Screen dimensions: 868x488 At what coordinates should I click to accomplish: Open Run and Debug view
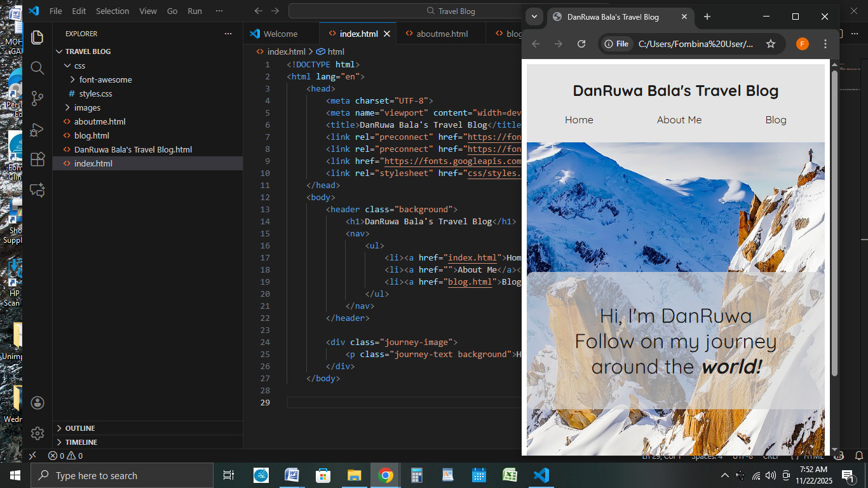(x=37, y=129)
